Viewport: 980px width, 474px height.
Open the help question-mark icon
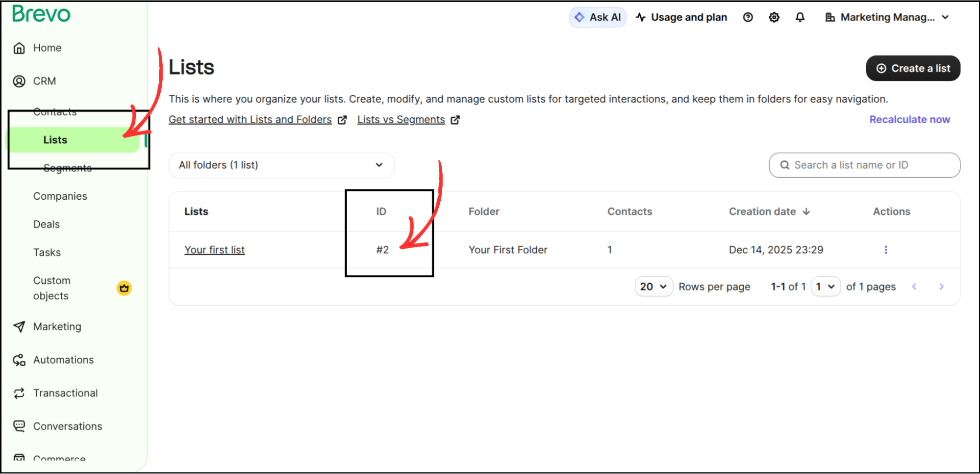pyautogui.click(x=748, y=17)
